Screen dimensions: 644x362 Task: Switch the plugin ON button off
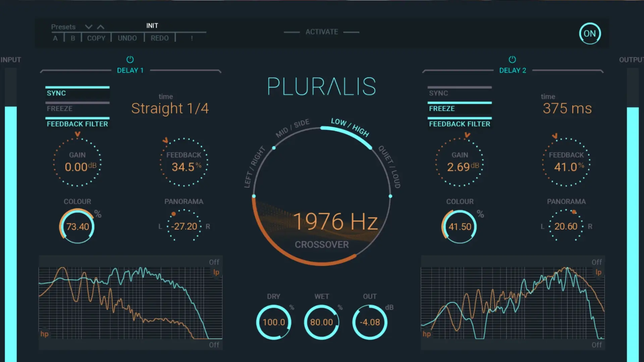pos(590,34)
